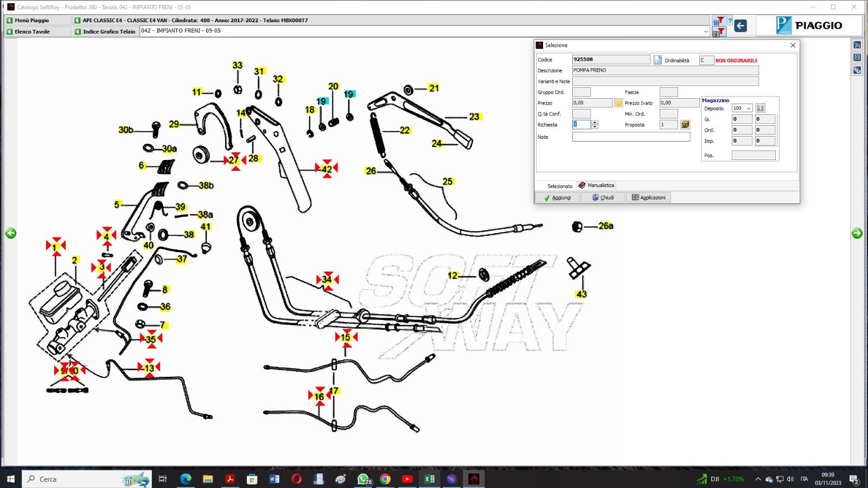This screenshot has width=868, height=488.
Task: Click the green next-table arrow
Action: point(857,233)
